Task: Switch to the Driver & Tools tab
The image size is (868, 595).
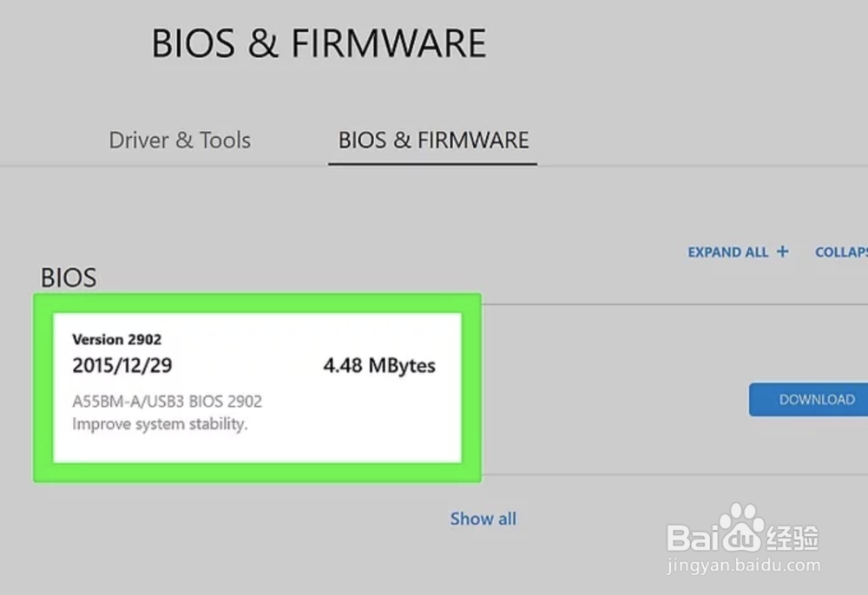Action: [x=180, y=140]
